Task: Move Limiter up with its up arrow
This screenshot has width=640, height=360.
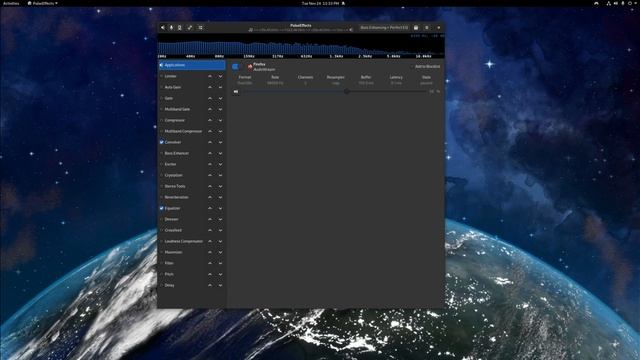Action: click(210, 76)
